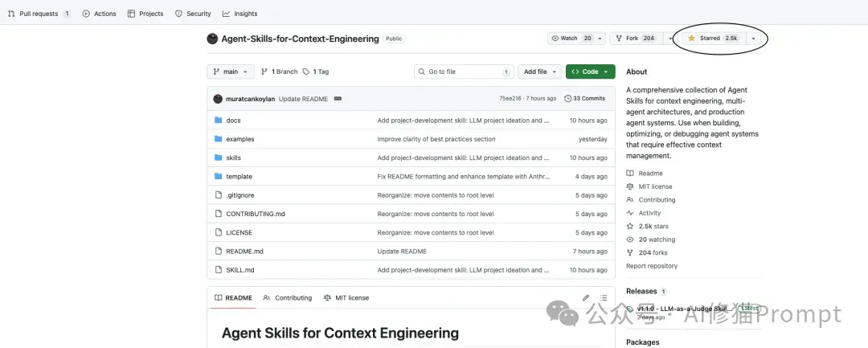Click the Watch button

point(571,38)
